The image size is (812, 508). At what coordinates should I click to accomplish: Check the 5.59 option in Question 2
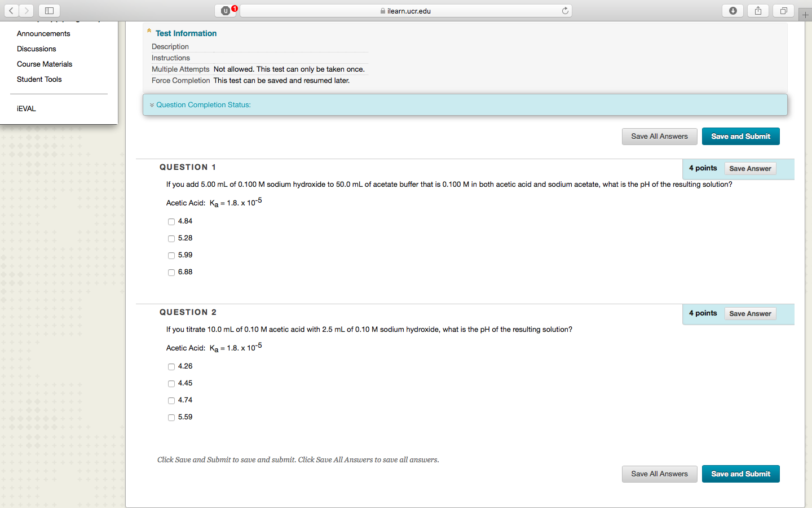click(171, 418)
